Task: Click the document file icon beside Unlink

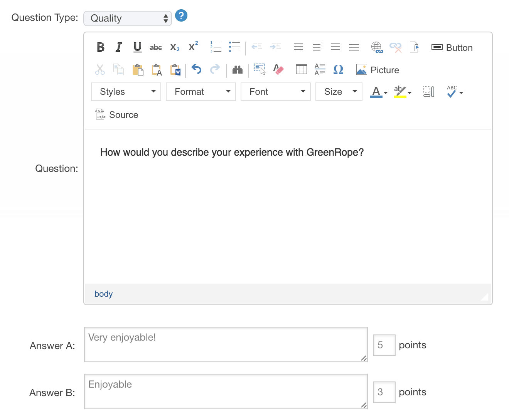Action: pyautogui.click(x=414, y=47)
